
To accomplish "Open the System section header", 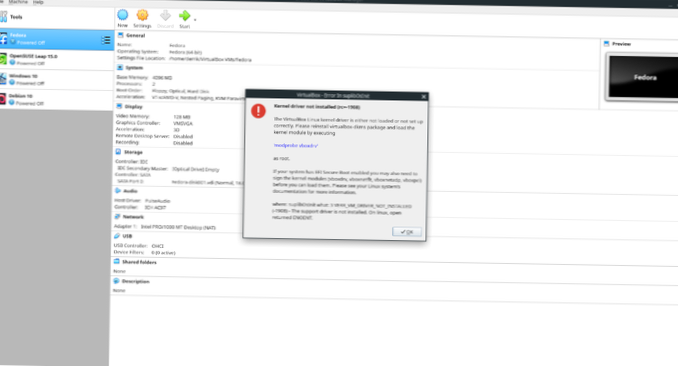I will point(134,68).
